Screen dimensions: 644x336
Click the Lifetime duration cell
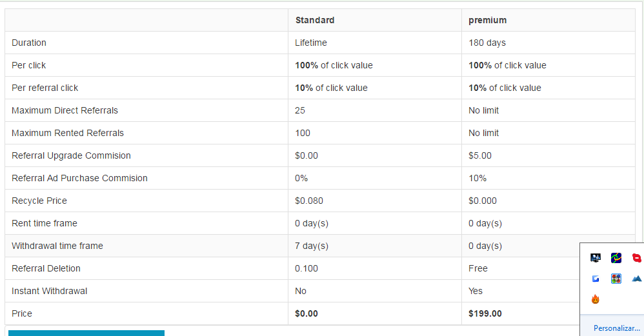[x=311, y=43]
